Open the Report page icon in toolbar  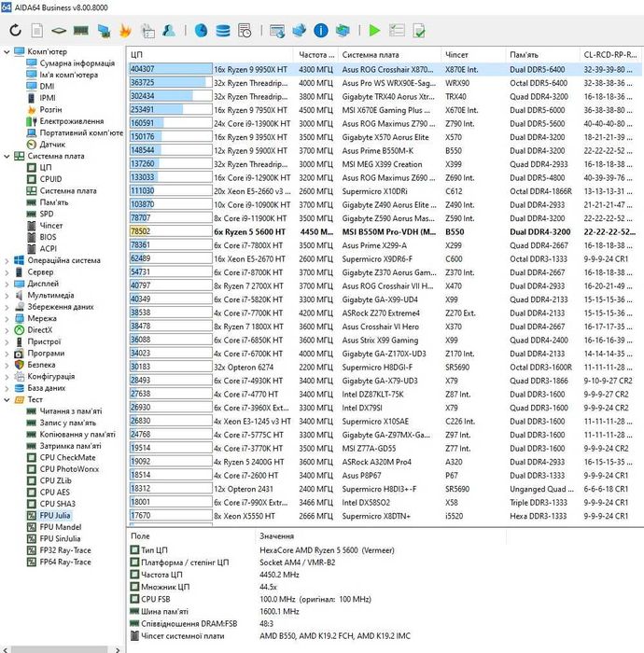tap(37, 31)
